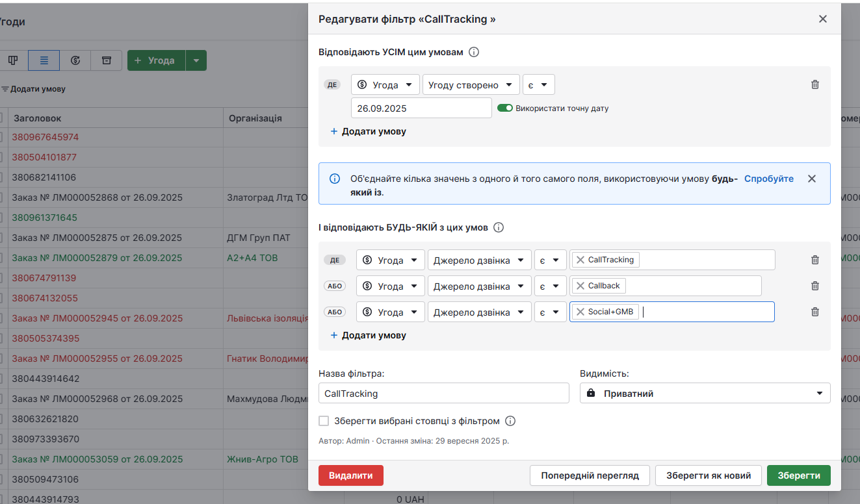
Task: Delete the Social+GMB condition row with trash icon
Action: [x=814, y=312]
